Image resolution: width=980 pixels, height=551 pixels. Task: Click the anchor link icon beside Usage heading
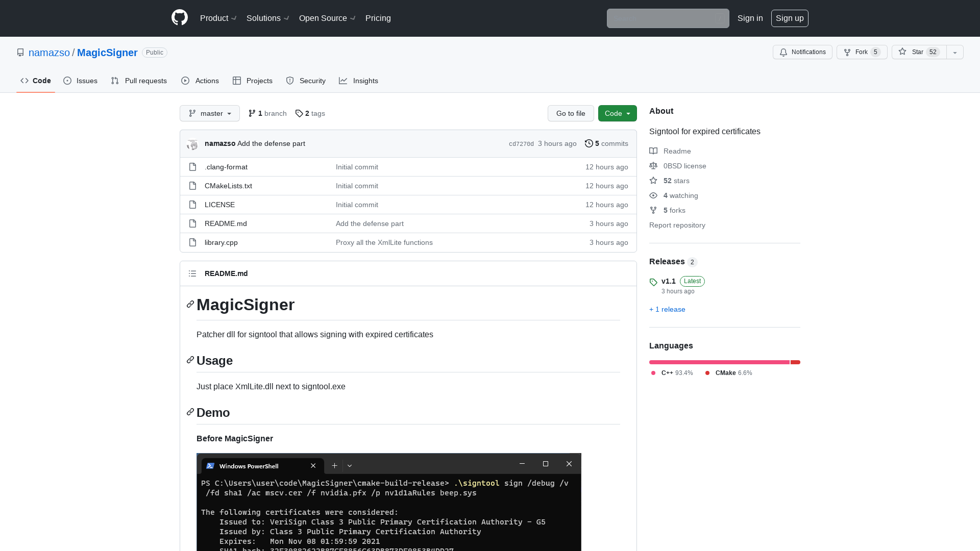[x=190, y=360]
